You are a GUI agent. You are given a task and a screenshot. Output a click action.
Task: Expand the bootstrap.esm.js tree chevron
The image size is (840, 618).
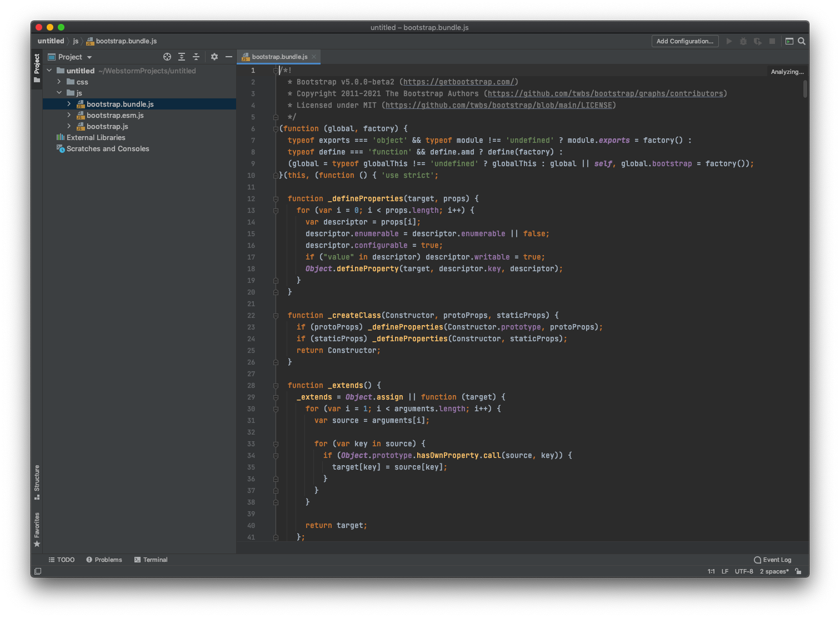tap(69, 115)
